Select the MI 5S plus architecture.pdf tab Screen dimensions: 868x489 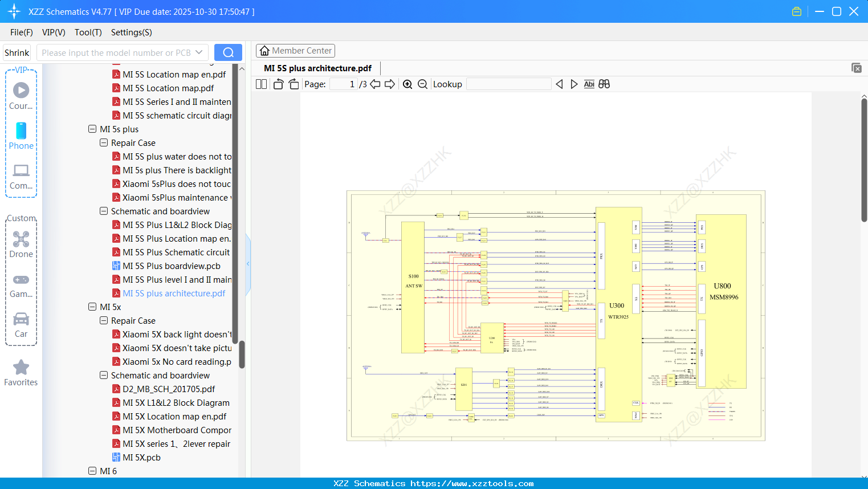(x=317, y=68)
